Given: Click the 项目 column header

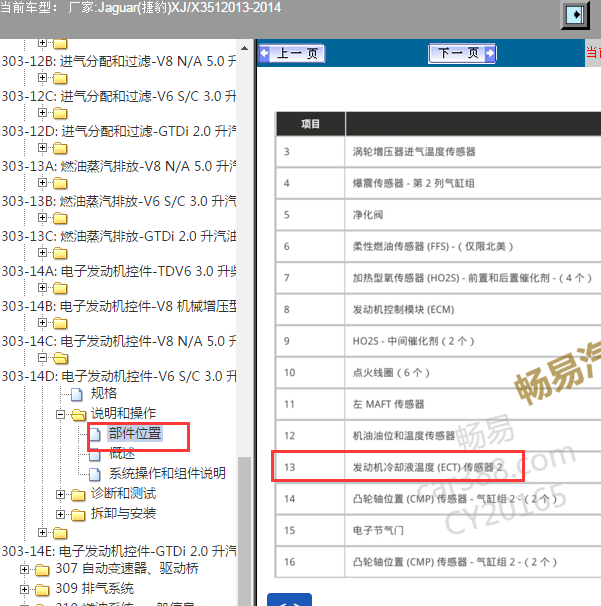Looking at the screenshot, I should (x=310, y=124).
